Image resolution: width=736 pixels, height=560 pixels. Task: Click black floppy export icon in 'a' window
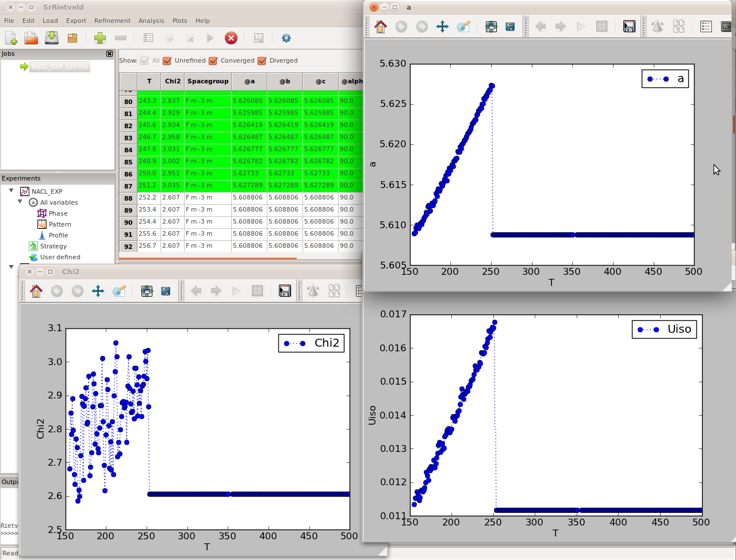[x=629, y=26]
